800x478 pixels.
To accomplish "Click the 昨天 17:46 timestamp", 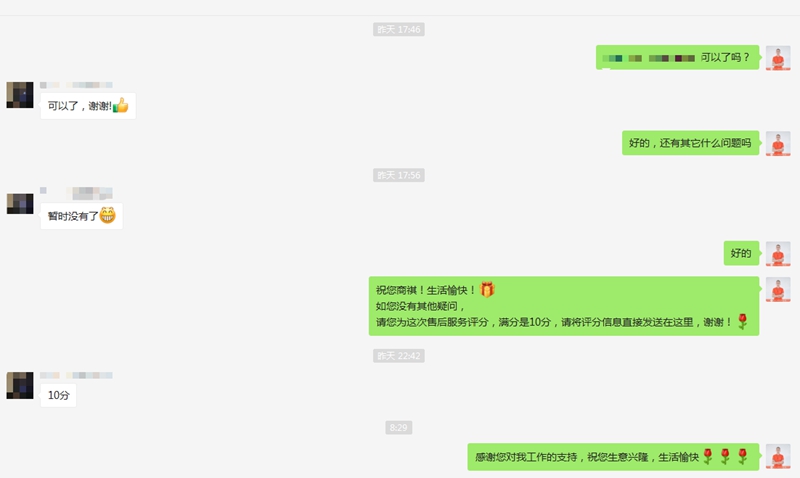I will [x=398, y=30].
